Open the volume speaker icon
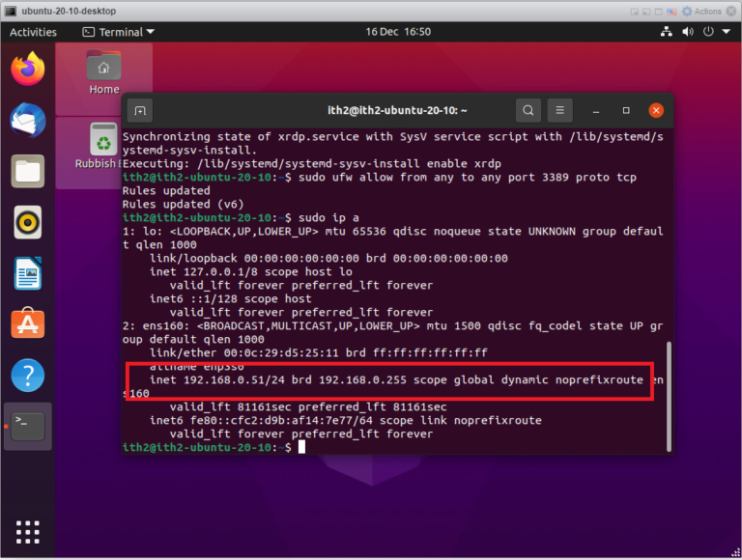This screenshot has width=742, height=560. pyautogui.click(x=688, y=32)
